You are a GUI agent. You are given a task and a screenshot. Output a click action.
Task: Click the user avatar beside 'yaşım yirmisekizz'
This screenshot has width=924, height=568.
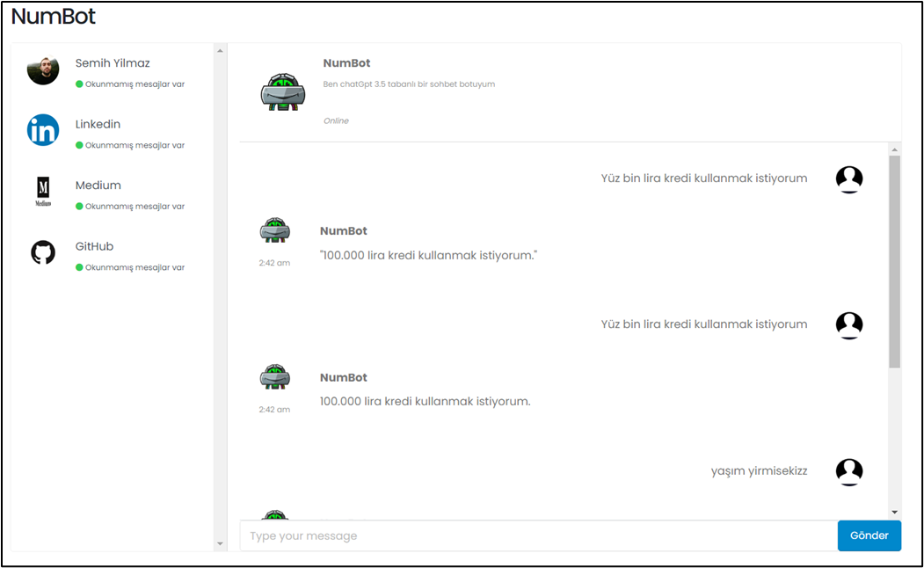coord(848,471)
